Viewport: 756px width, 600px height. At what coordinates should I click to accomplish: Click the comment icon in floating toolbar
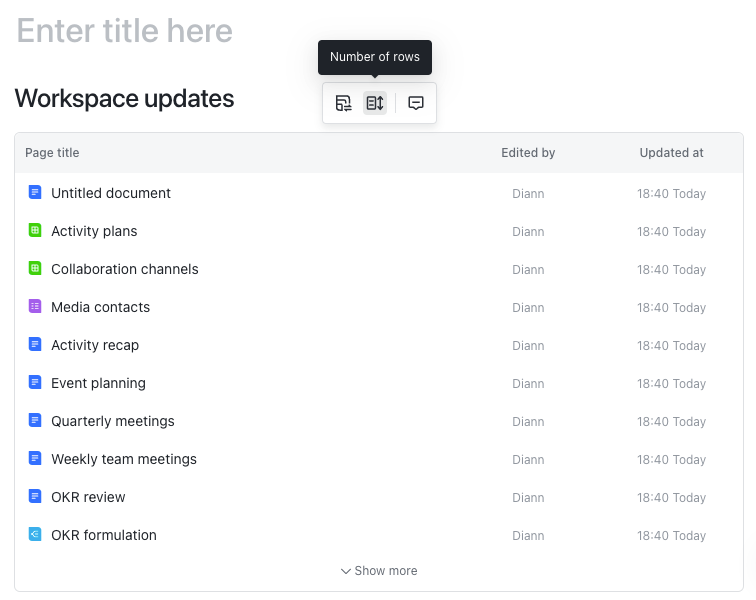click(x=416, y=103)
